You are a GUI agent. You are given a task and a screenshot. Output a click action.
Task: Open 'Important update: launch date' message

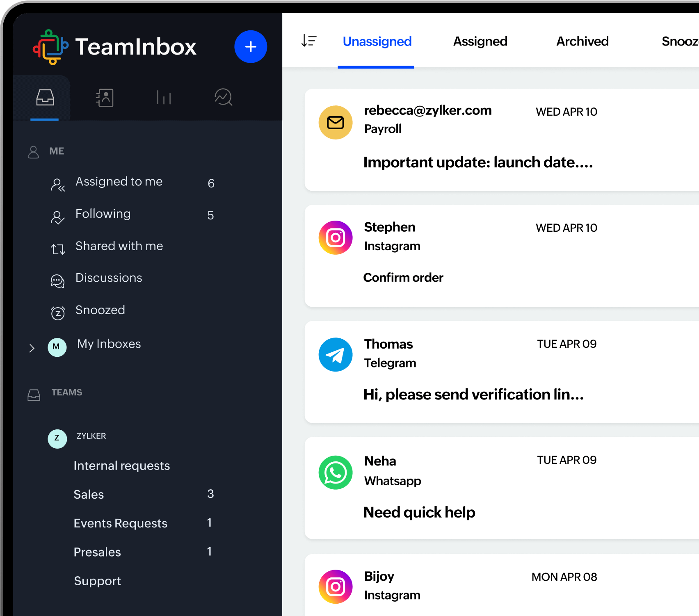(x=478, y=162)
